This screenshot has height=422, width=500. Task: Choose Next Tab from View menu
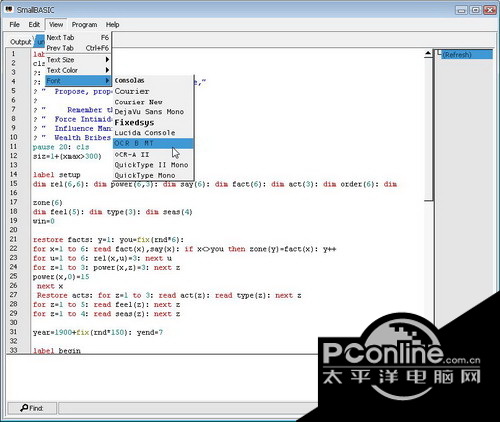[78, 38]
